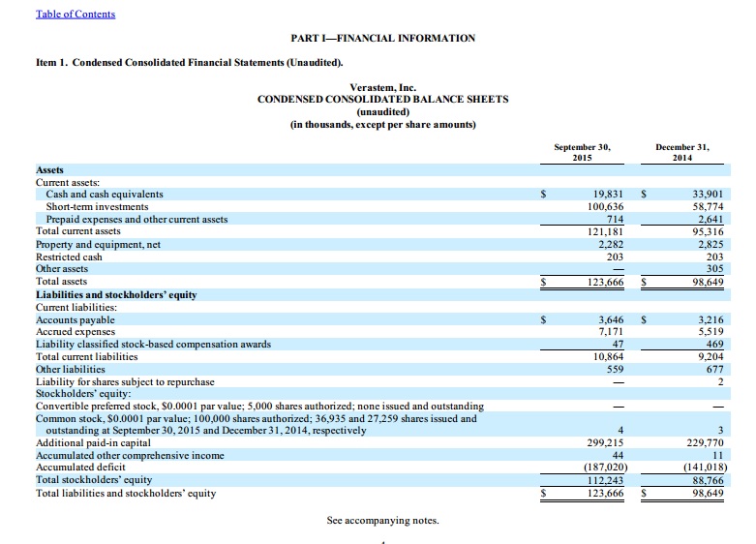Click the 'September 30, 2015' column header
Image resolution: width=756 pixels, height=544 pixels.
tap(582, 152)
